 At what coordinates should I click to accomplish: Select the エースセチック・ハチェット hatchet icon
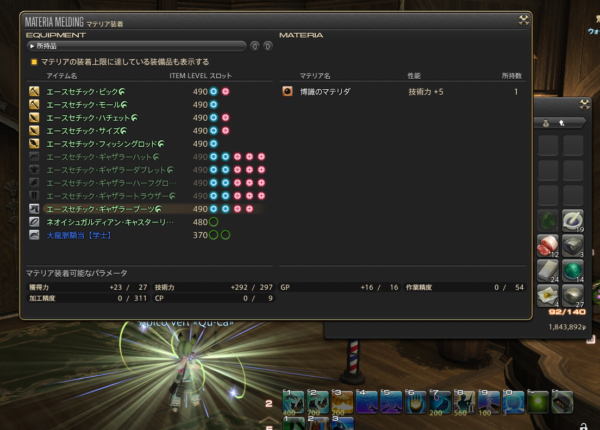pos(33,117)
